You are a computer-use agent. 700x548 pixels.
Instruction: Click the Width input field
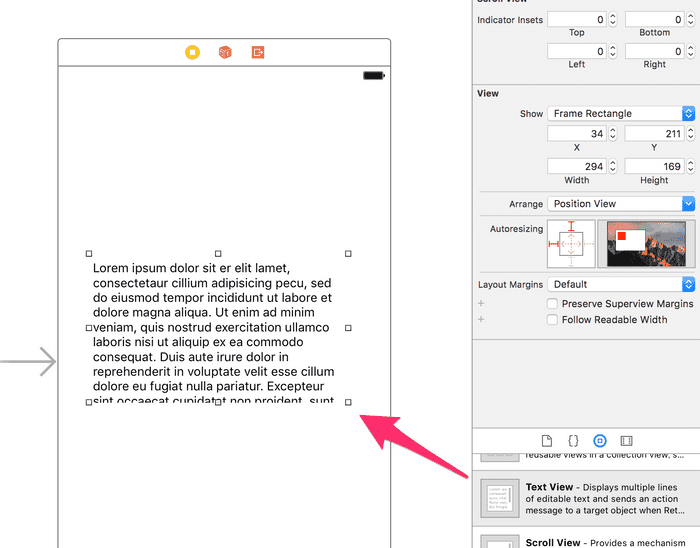576,167
